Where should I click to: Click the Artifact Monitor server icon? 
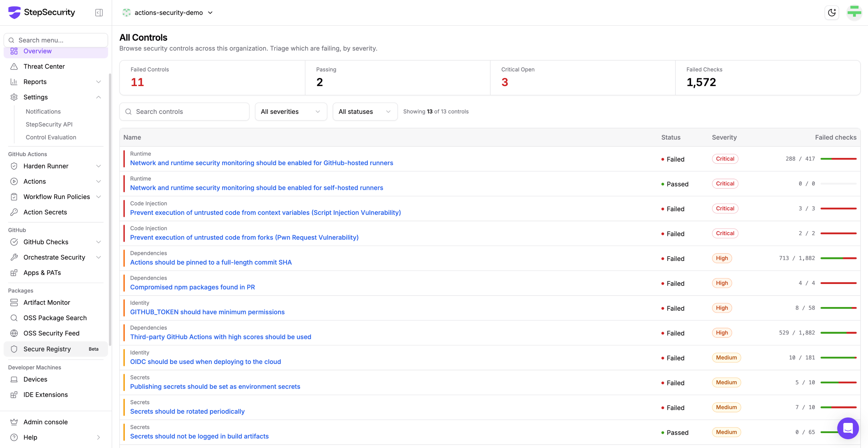click(14, 303)
